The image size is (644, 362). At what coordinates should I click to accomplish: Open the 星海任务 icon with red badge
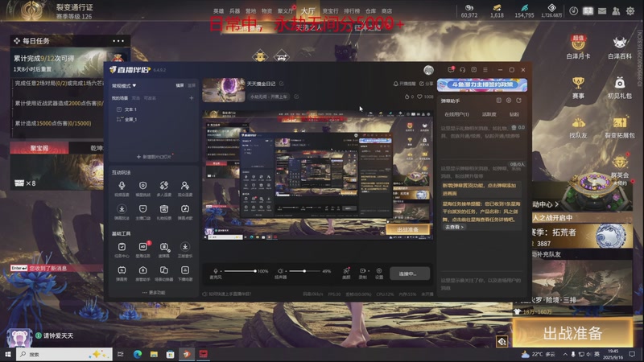143,247
